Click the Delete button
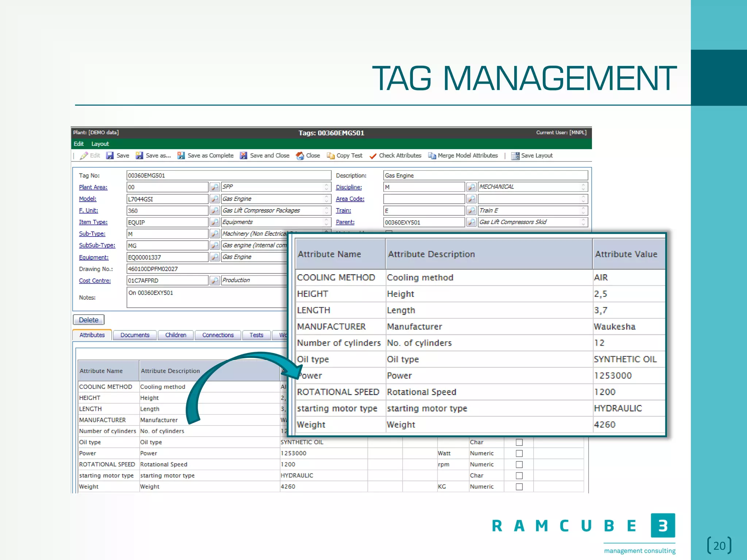747x560 pixels. click(x=89, y=320)
